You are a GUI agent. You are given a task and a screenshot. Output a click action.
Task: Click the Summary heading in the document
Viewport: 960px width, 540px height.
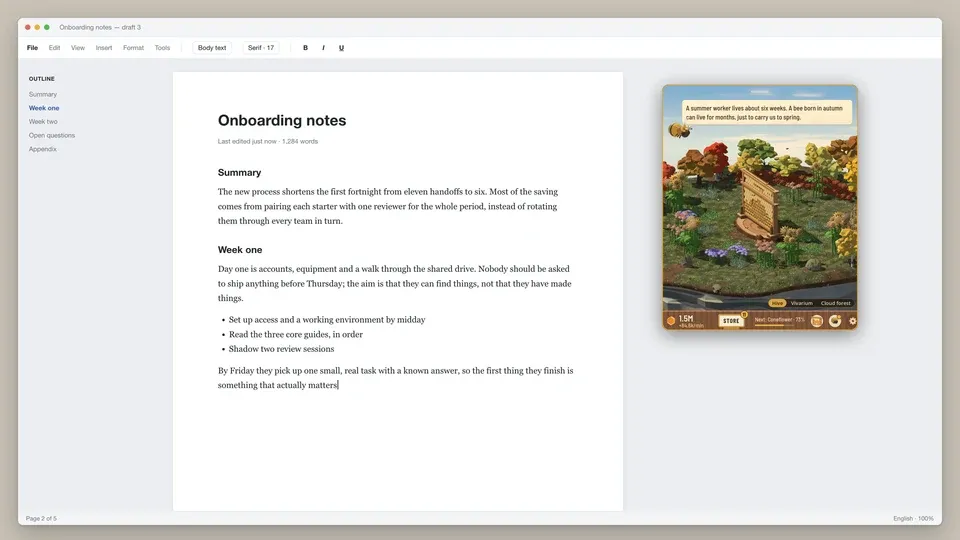click(239, 173)
